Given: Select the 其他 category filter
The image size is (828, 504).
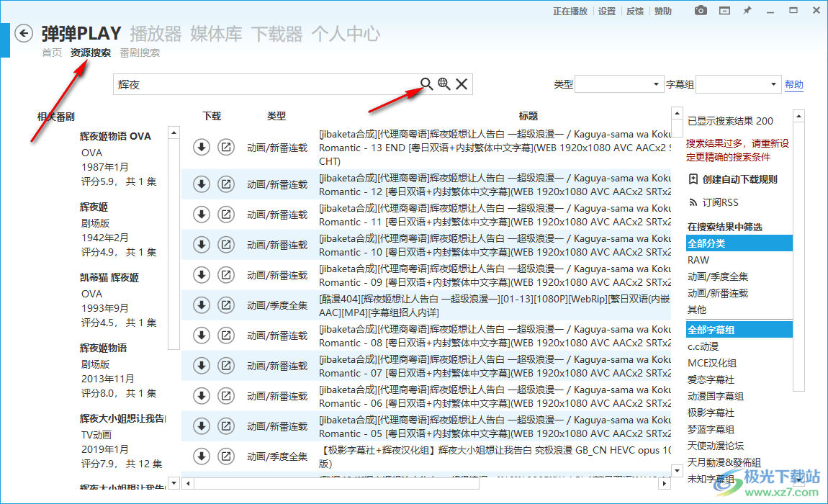Looking at the screenshot, I should (739, 310).
